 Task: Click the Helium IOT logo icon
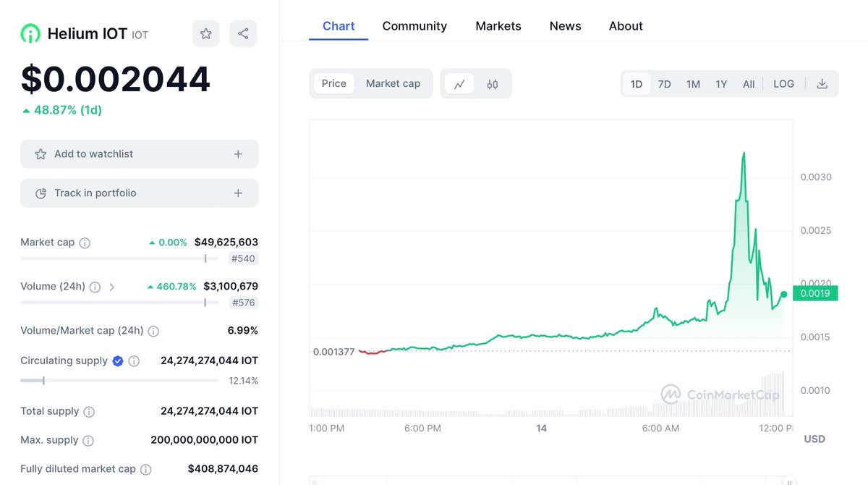coord(30,33)
